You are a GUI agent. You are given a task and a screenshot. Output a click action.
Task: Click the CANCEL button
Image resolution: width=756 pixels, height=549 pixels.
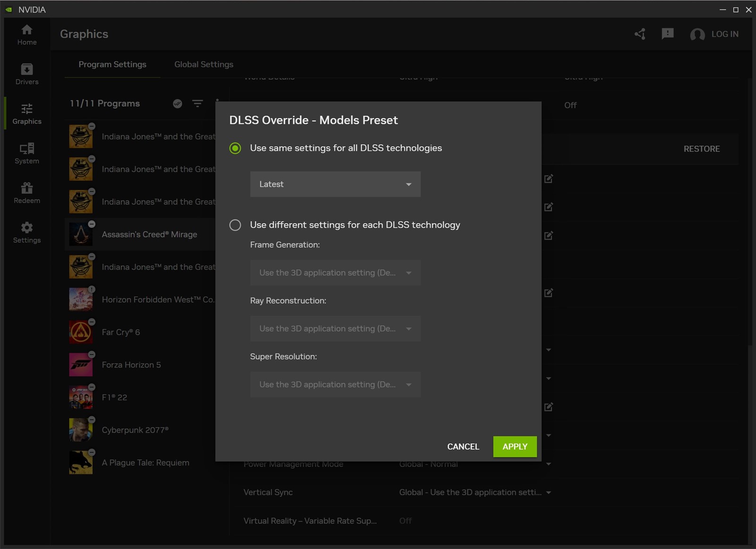(463, 446)
